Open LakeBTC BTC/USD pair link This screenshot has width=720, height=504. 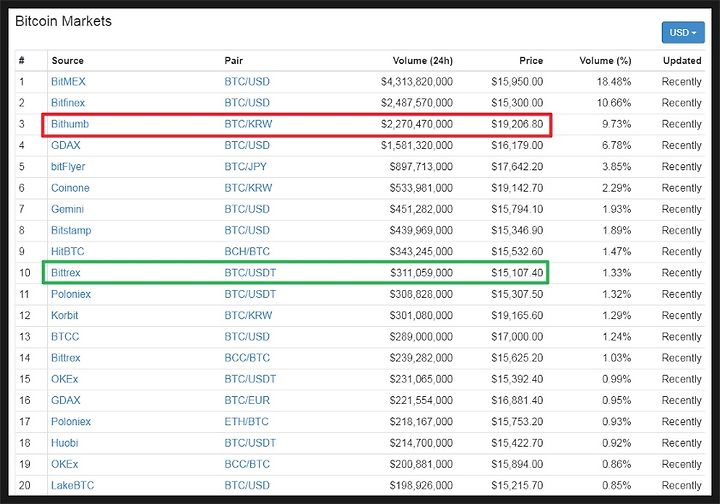click(x=247, y=485)
